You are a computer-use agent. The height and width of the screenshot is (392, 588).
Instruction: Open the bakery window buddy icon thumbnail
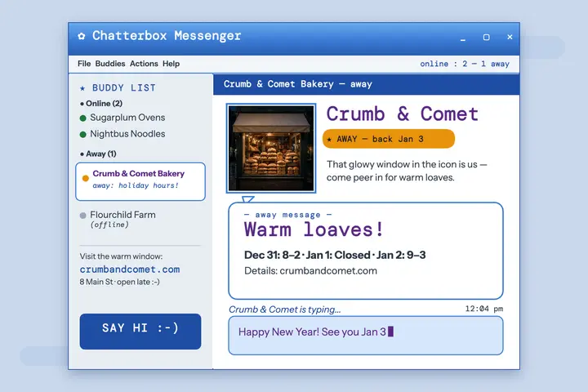click(271, 149)
